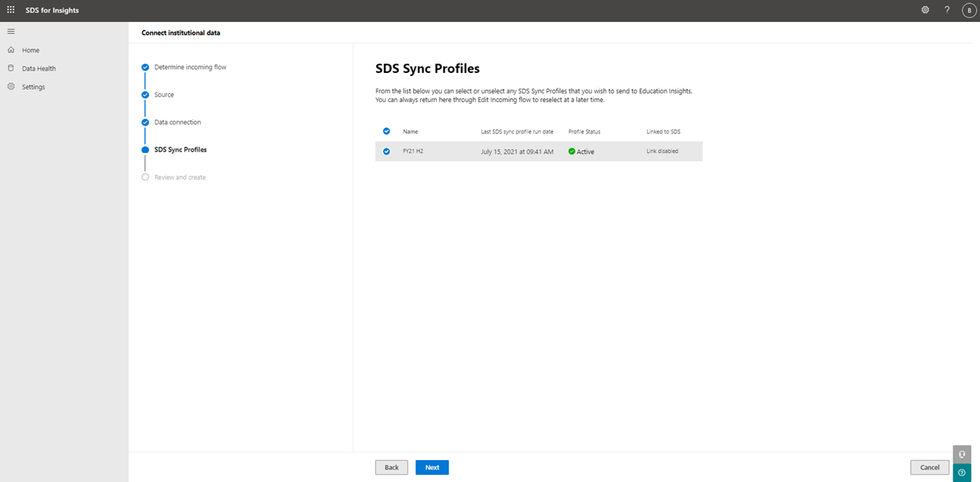Image resolution: width=980 pixels, height=482 pixels.
Task: Click the Home icon in sidebar
Action: point(11,50)
